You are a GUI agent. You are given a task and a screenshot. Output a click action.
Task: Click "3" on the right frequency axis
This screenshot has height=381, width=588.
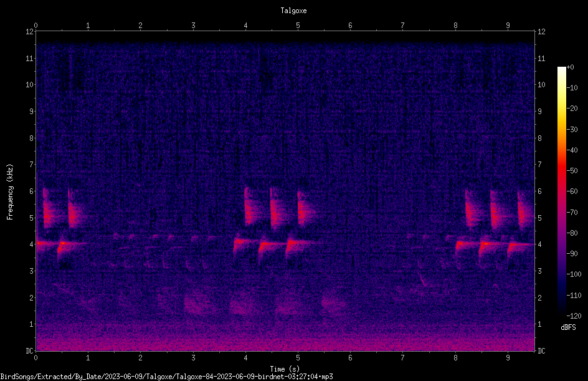539,271
